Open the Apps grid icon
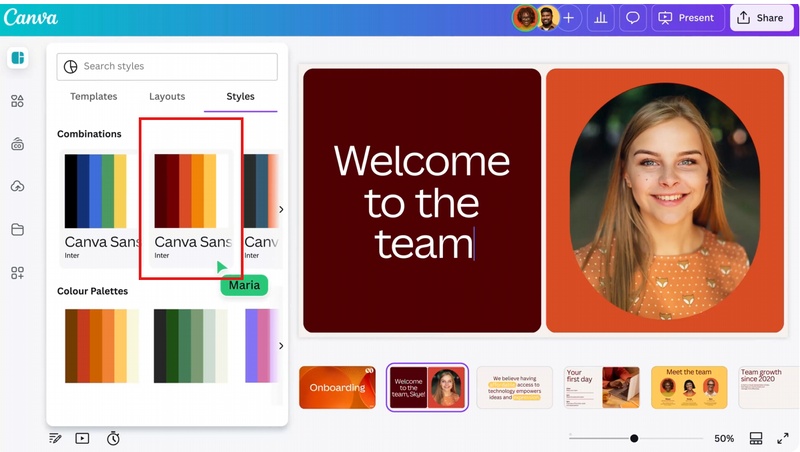The height and width of the screenshot is (452, 800). click(x=17, y=273)
